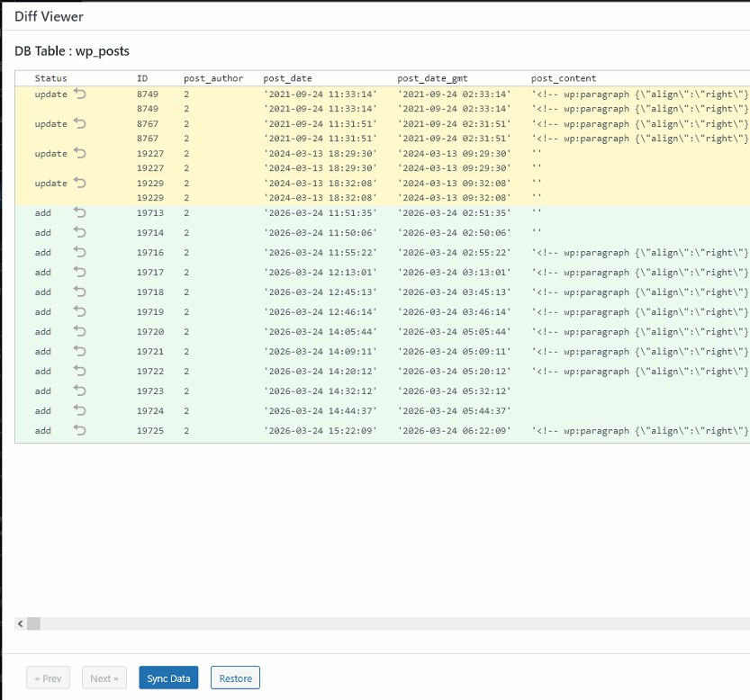Click undo icon on row 19725
Screen dimensions: 750x700
[79, 430]
